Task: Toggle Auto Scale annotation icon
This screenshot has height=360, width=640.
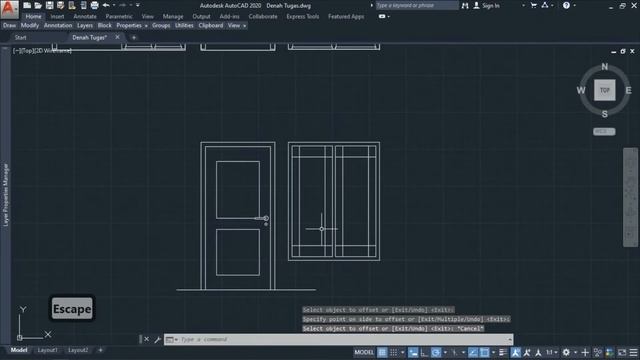Action: coord(527,352)
